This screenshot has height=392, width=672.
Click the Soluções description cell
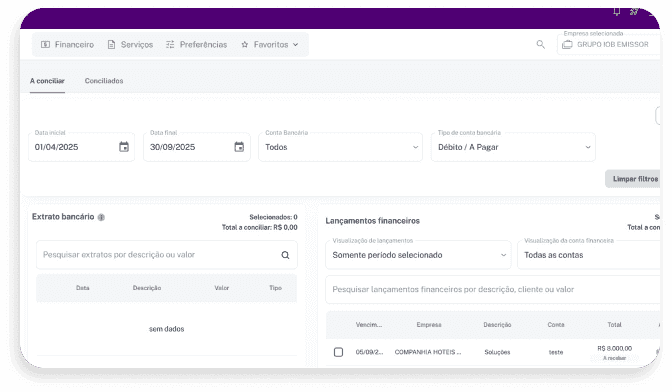pos(497,352)
